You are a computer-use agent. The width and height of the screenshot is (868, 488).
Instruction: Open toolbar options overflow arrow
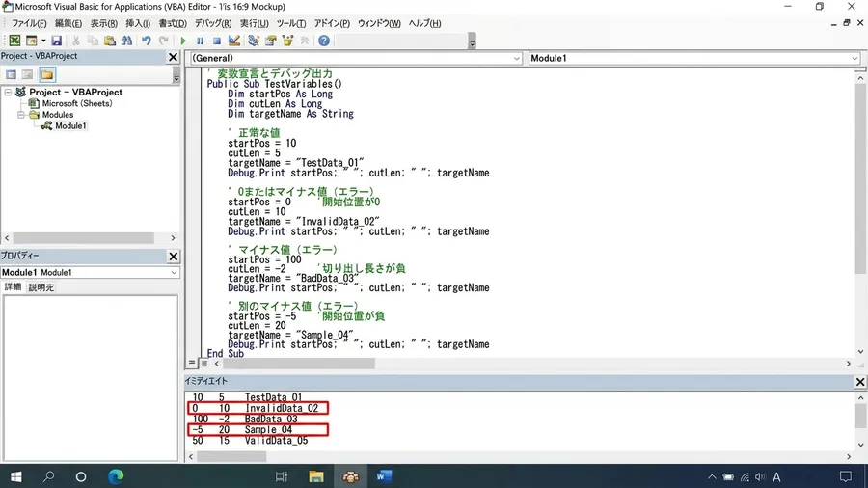[x=472, y=42]
